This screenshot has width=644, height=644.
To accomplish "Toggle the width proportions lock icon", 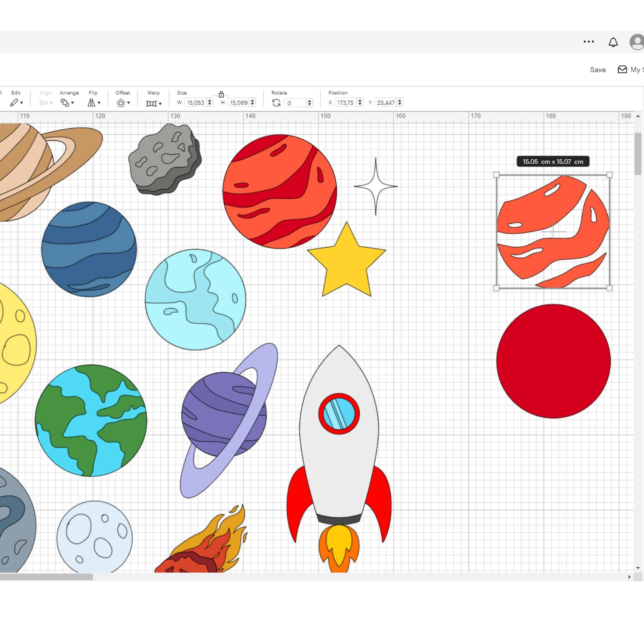I will [x=221, y=94].
